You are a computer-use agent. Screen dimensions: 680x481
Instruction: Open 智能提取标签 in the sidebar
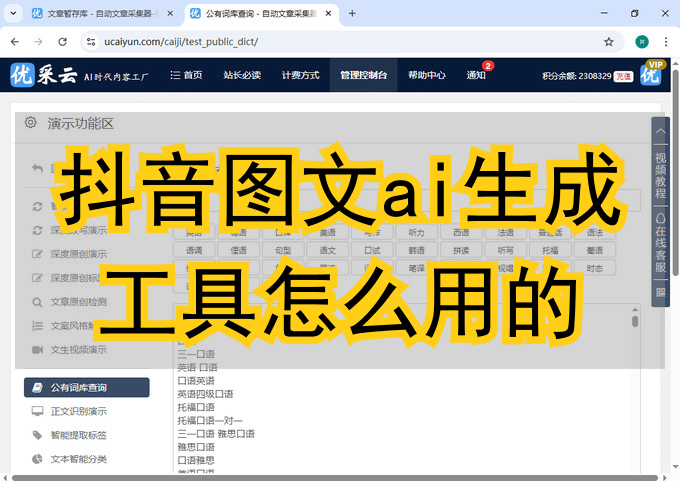tap(78, 435)
